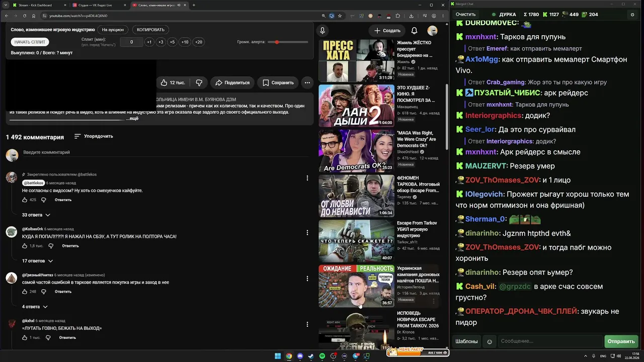Image resolution: width=644 pixels, height=362 pixels.
Task: Click Очистить in Merged Chat
Action: click(465, 15)
